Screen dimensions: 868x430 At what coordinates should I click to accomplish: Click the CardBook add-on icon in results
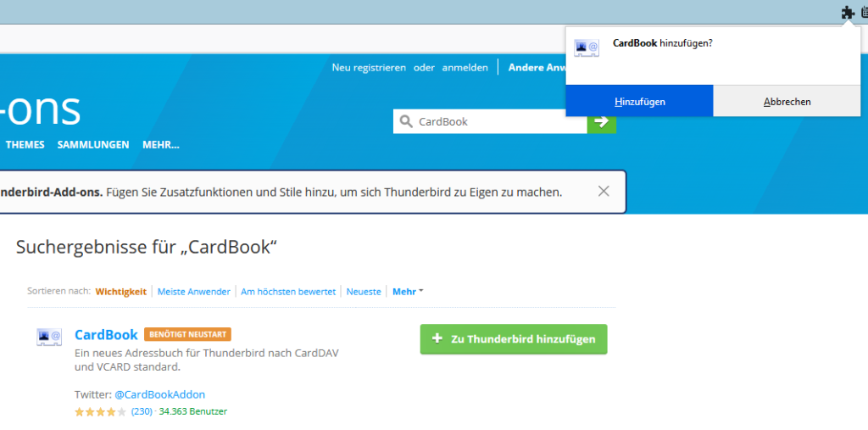click(48, 337)
